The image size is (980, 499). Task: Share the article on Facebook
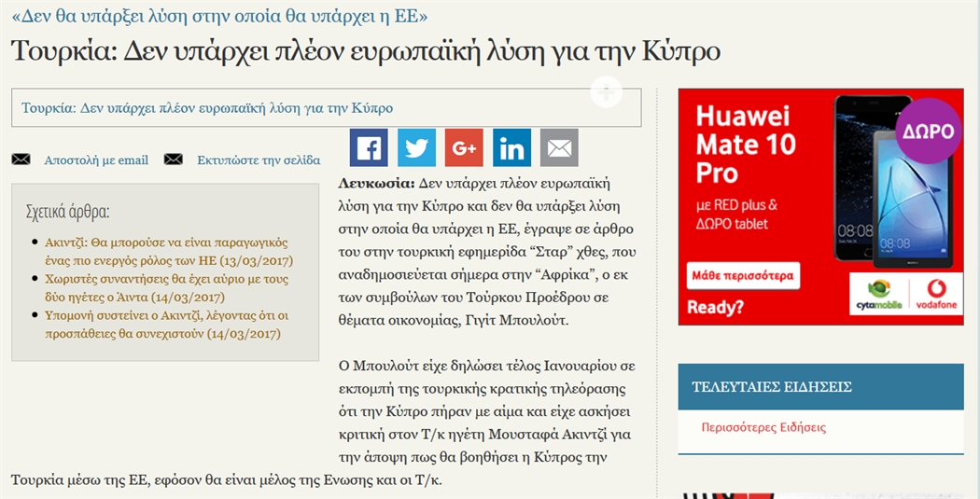369,147
